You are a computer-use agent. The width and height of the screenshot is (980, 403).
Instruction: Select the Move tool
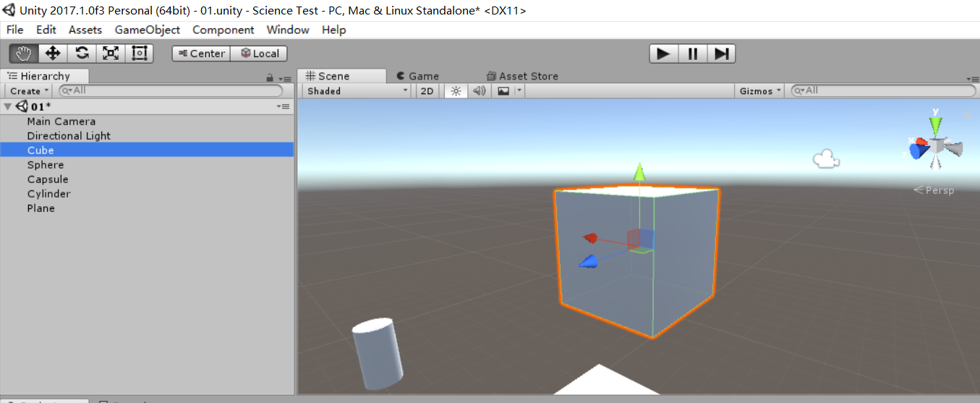click(x=53, y=54)
